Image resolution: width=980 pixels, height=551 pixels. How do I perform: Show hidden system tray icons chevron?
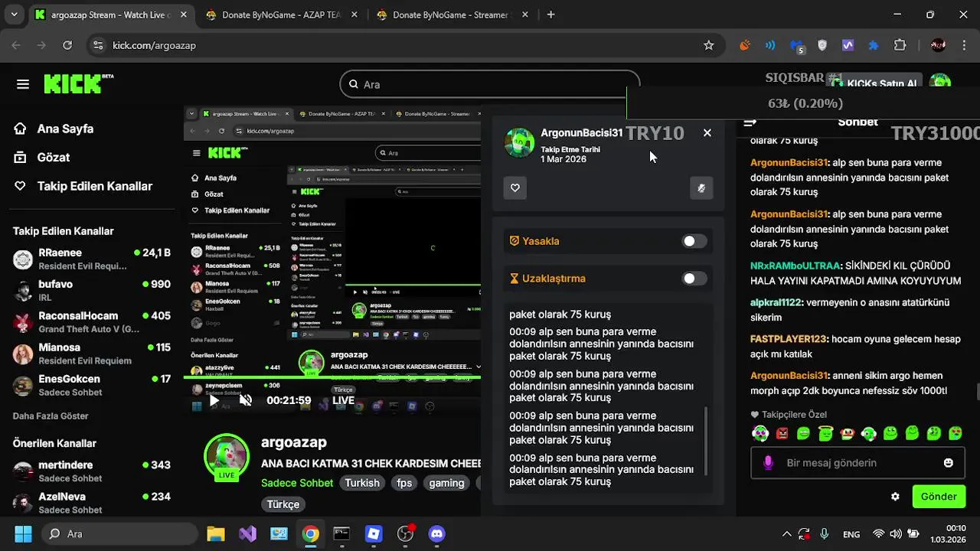click(x=786, y=533)
